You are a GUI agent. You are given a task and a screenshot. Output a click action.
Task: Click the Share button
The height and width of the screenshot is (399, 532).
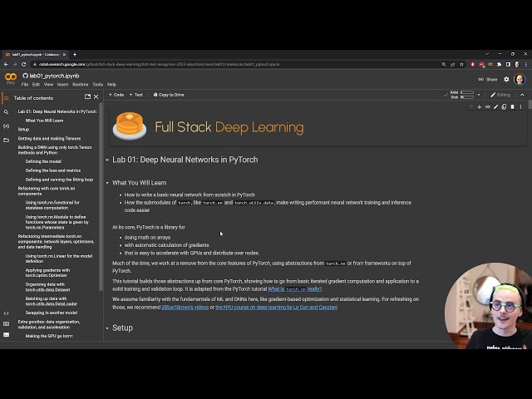(x=488, y=80)
